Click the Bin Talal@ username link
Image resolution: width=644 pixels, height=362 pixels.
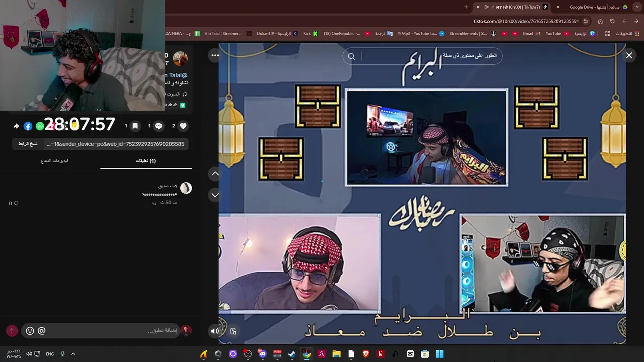(175, 75)
